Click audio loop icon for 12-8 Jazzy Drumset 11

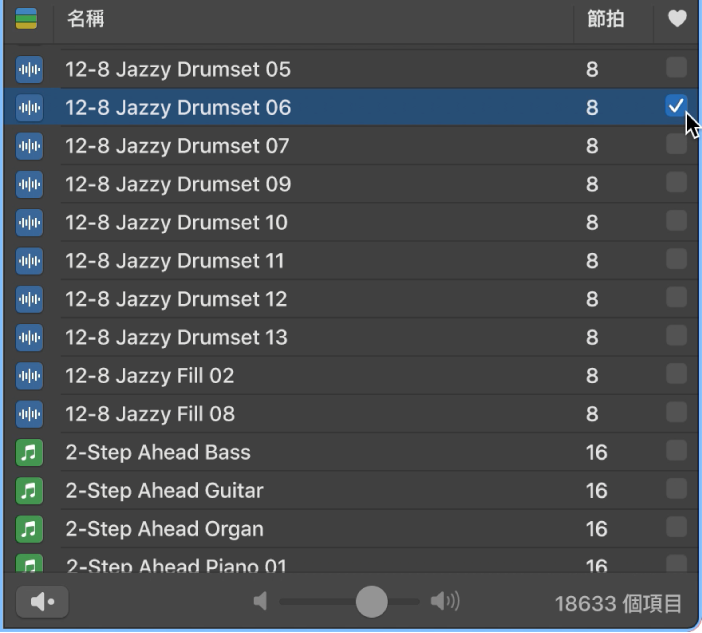click(30, 261)
